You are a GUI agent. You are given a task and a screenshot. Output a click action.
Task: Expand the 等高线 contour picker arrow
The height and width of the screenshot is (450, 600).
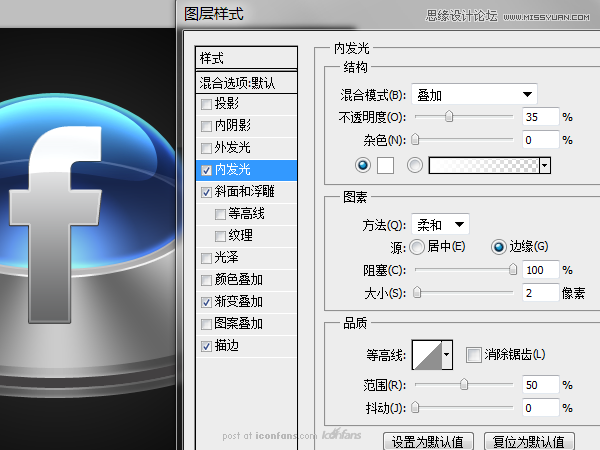447,355
